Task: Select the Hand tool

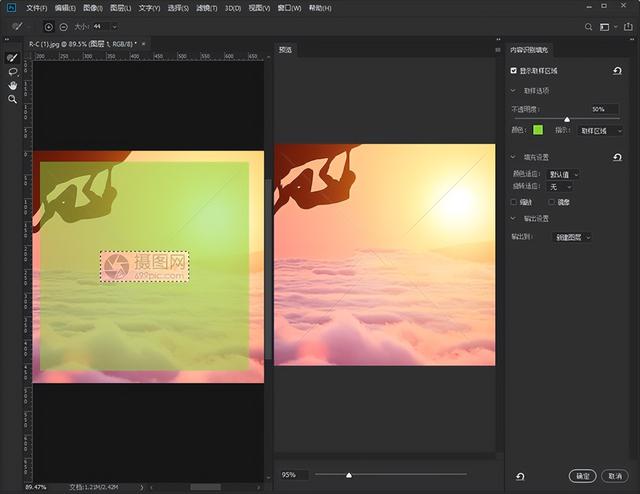Action: coord(12,85)
